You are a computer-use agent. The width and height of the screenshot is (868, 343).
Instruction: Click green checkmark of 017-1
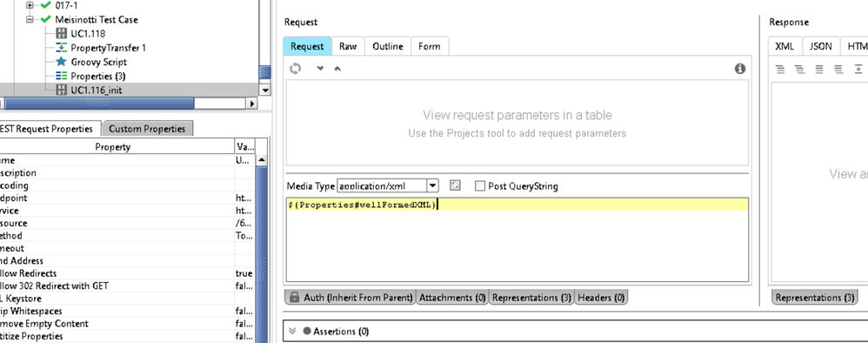[45, 5]
